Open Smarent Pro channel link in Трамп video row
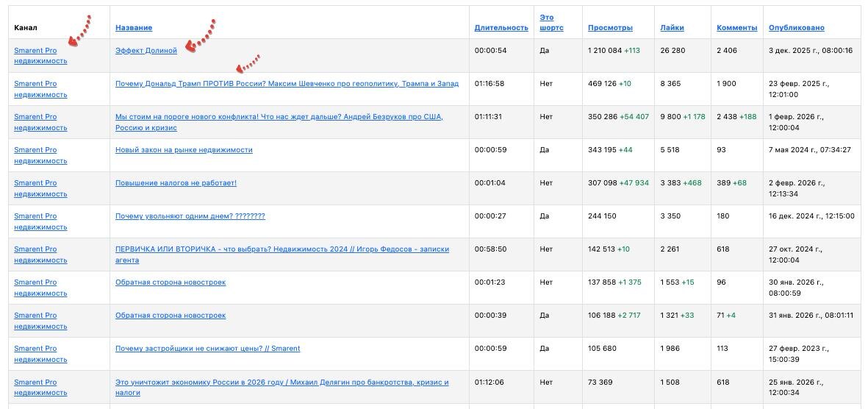 (40, 89)
